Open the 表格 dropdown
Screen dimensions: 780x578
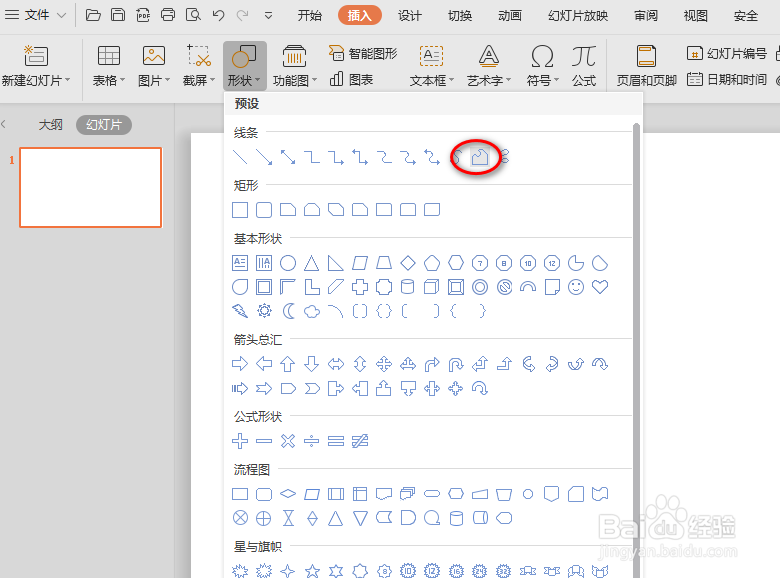click(108, 66)
